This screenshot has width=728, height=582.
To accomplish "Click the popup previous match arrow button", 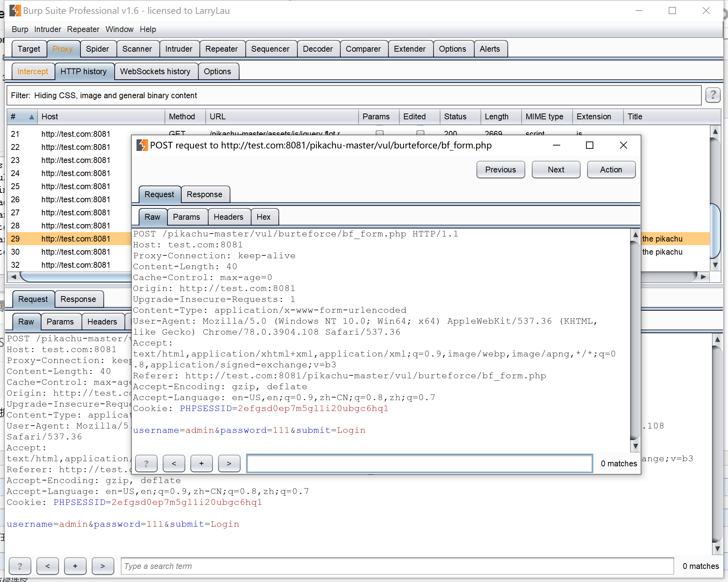I will coord(174,463).
